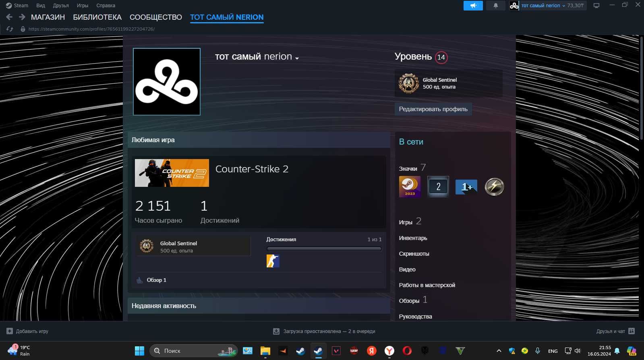Click Редактировать профиль button

tap(433, 109)
